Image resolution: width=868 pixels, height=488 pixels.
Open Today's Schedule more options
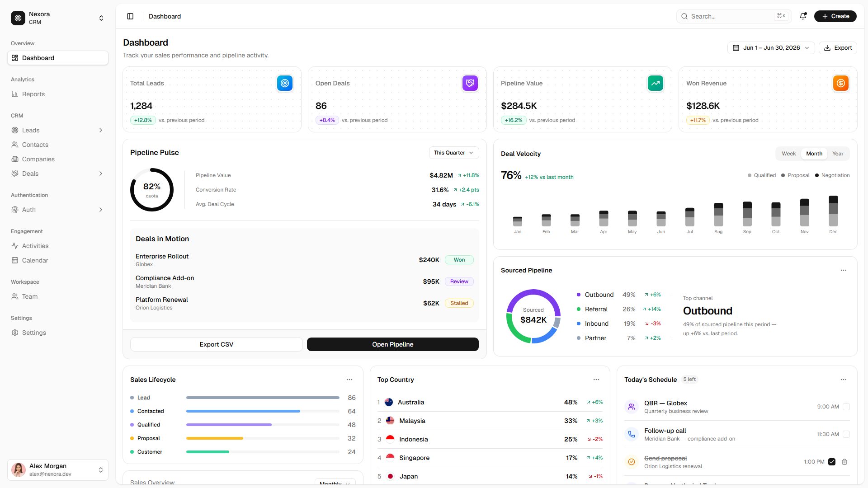point(844,380)
